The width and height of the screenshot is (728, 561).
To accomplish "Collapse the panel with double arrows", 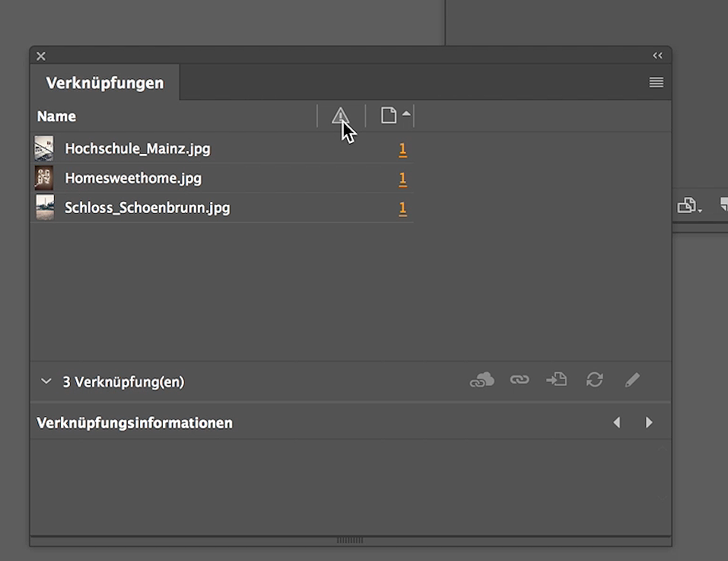I will click(657, 56).
